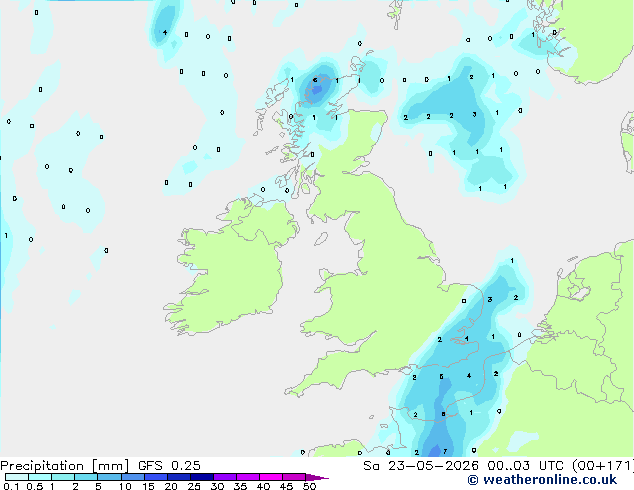Pick the 25–30 mm dark navy legend swatch
Viewport: 634px width, 490px height.
click(x=202, y=477)
